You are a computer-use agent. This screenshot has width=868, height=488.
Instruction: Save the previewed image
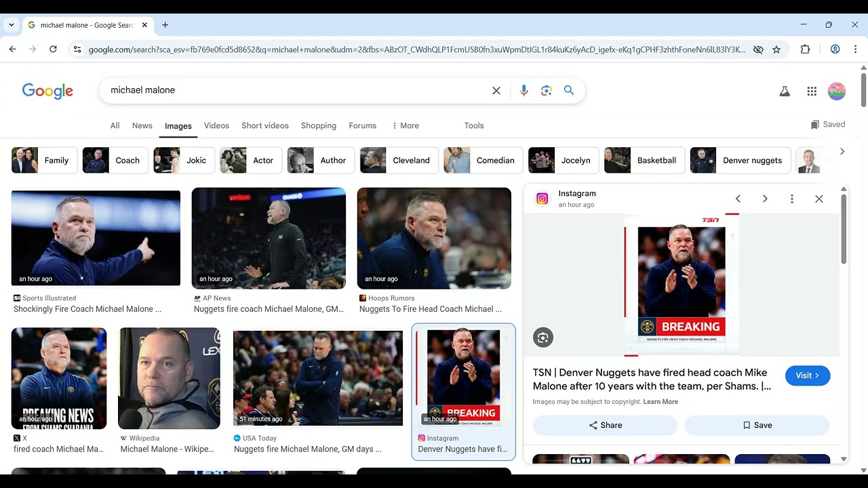(x=757, y=425)
